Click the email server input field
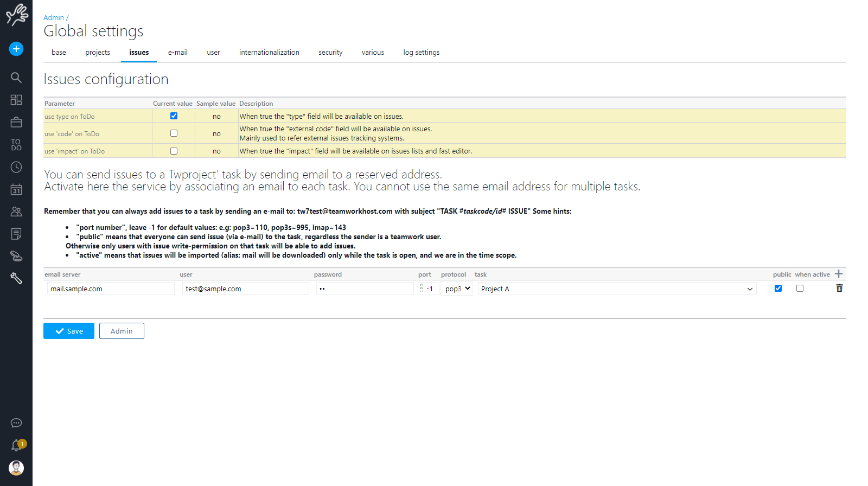Viewport: 868px width, 486px height. pyautogui.click(x=111, y=289)
